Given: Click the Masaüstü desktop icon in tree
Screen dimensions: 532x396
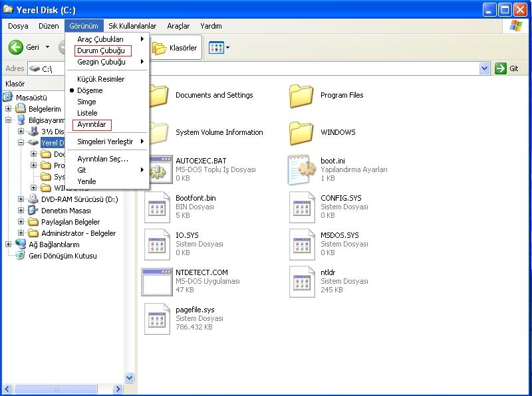Looking at the screenshot, I should tap(8, 97).
